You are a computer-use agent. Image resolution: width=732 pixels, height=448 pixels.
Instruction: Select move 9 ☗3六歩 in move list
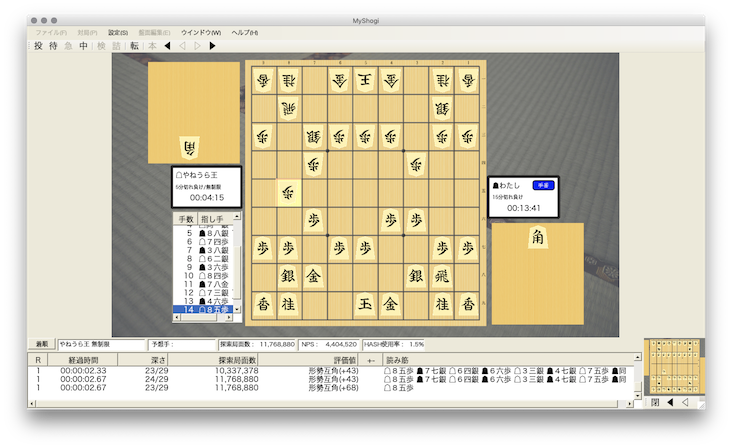(x=203, y=267)
